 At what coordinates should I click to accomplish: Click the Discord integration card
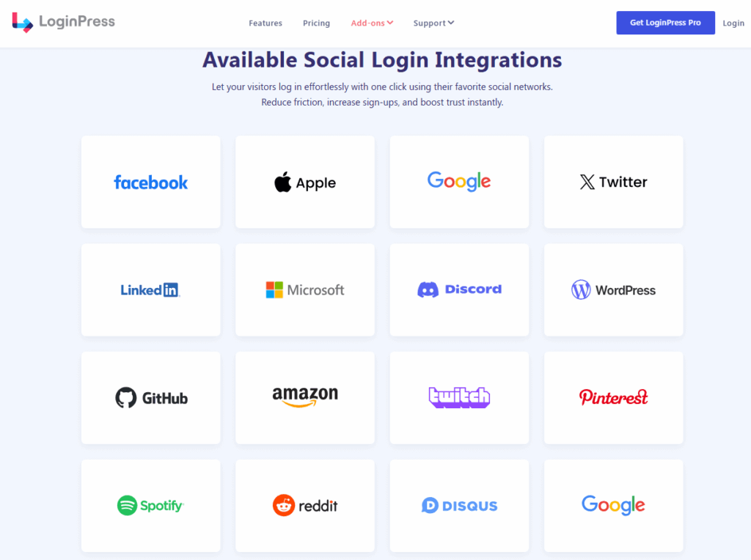click(x=459, y=290)
